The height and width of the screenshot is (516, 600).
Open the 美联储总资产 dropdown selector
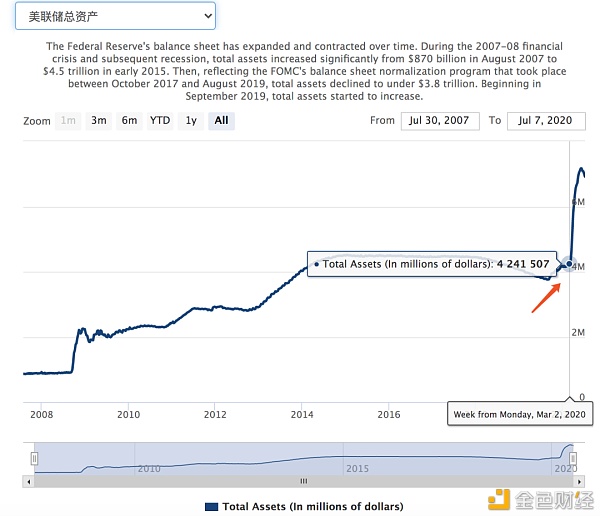tap(115, 16)
